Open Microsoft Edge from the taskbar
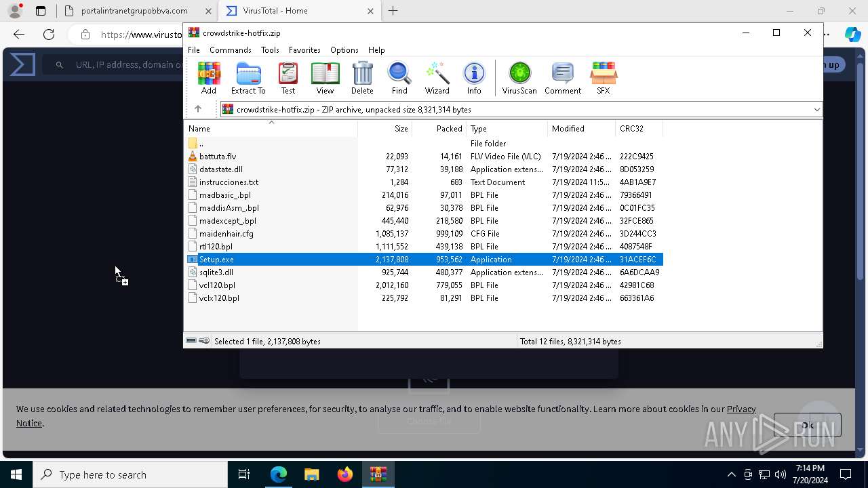 (279, 474)
